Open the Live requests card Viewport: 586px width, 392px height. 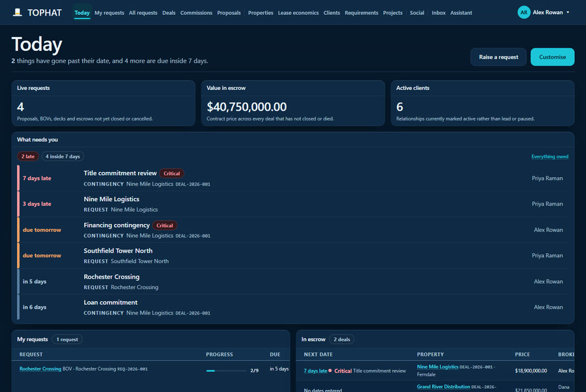[104, 103]
